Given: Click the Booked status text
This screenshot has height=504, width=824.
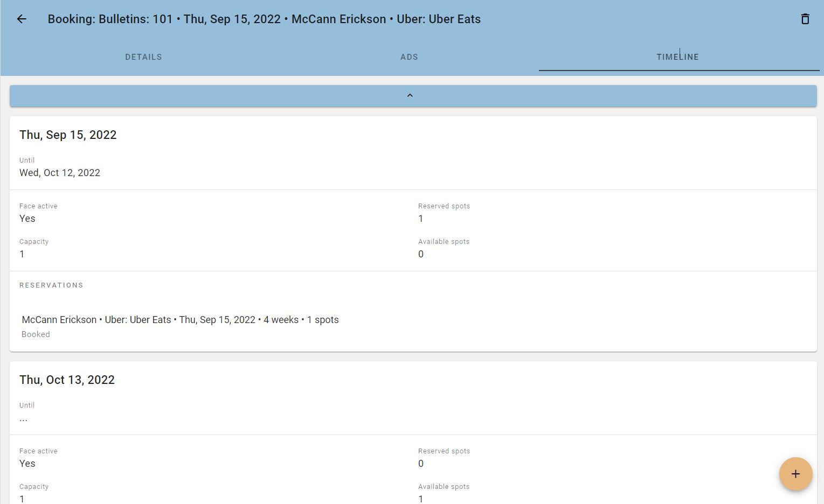Looking at the screenshot, I should click(36, 334).
